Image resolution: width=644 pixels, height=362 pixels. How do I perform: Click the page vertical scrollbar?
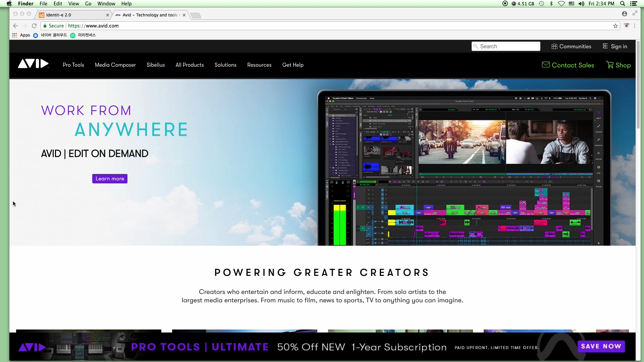coord(638,85)
